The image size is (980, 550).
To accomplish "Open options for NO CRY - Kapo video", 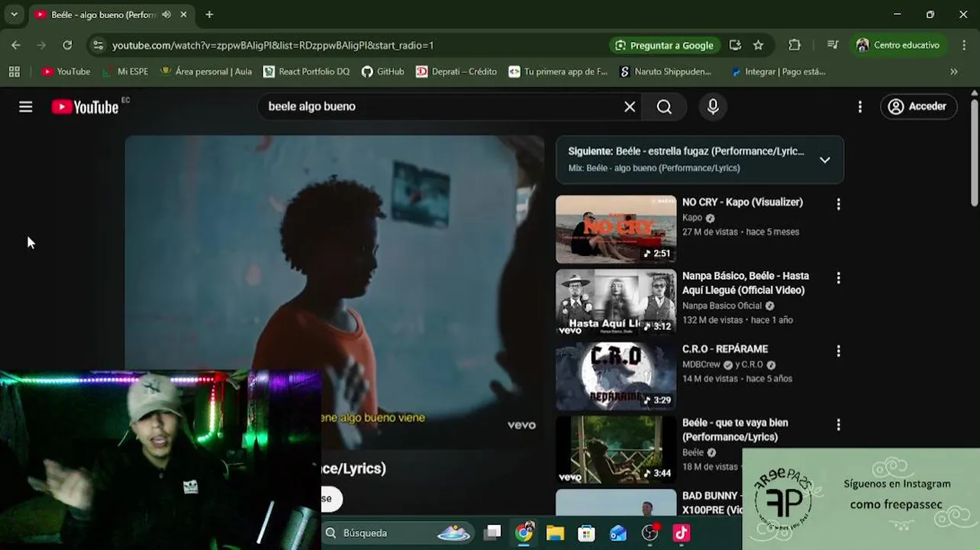I will (839, 204).
